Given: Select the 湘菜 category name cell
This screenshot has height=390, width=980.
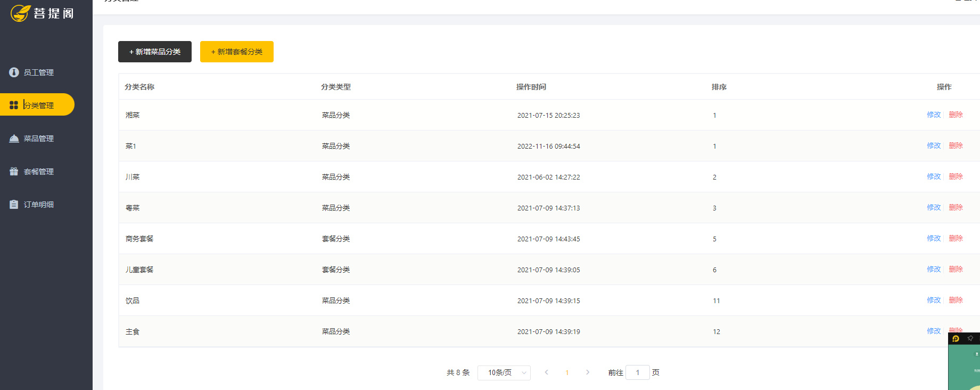Looking at the screenshot, I should (133, 115).
